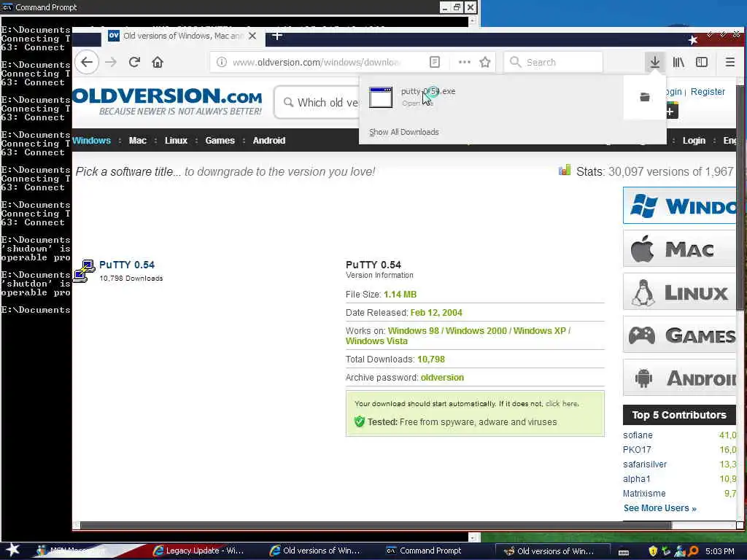
Task: Open the Games category banner
Action: click(679, 335)
